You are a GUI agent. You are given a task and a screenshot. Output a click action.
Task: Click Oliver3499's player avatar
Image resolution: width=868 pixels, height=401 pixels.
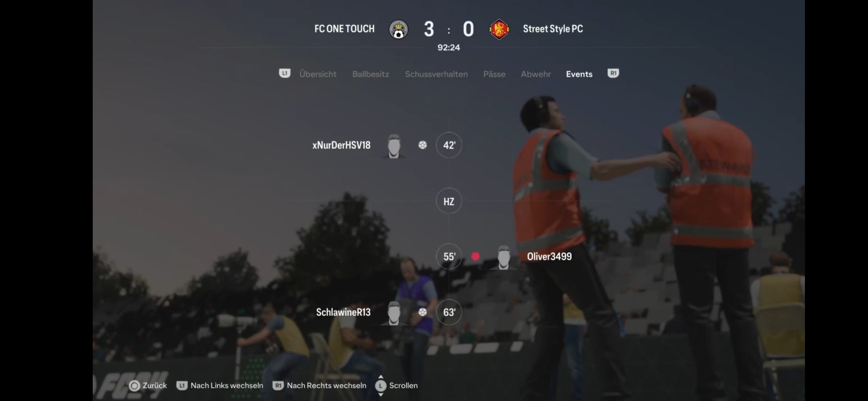pos(503,257)
